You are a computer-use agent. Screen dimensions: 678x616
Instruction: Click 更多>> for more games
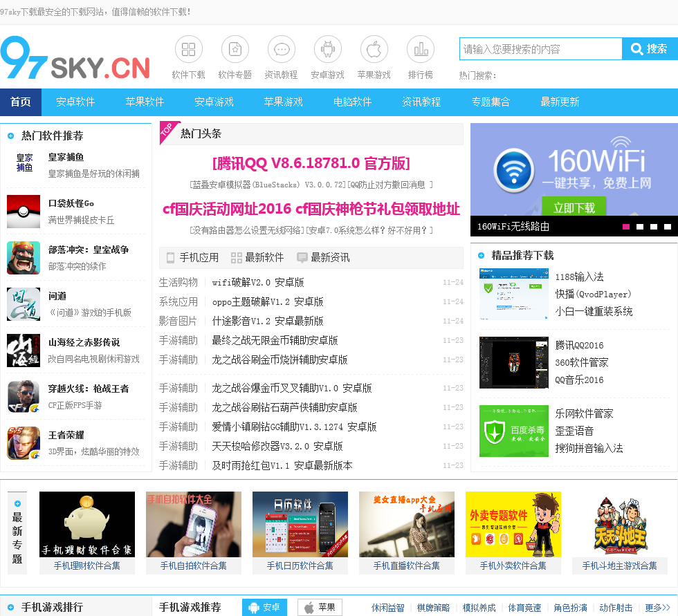click(x=657, y=608)
